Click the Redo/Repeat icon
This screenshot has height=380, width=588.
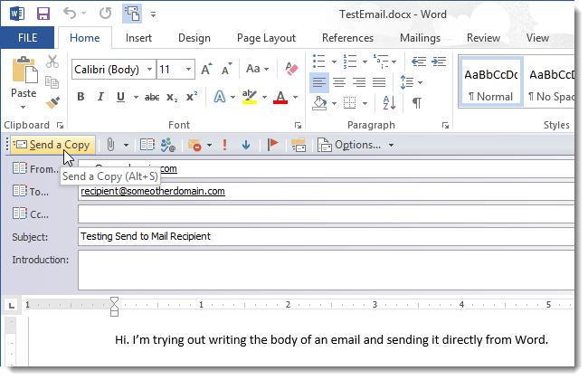[x=105, y=14]
